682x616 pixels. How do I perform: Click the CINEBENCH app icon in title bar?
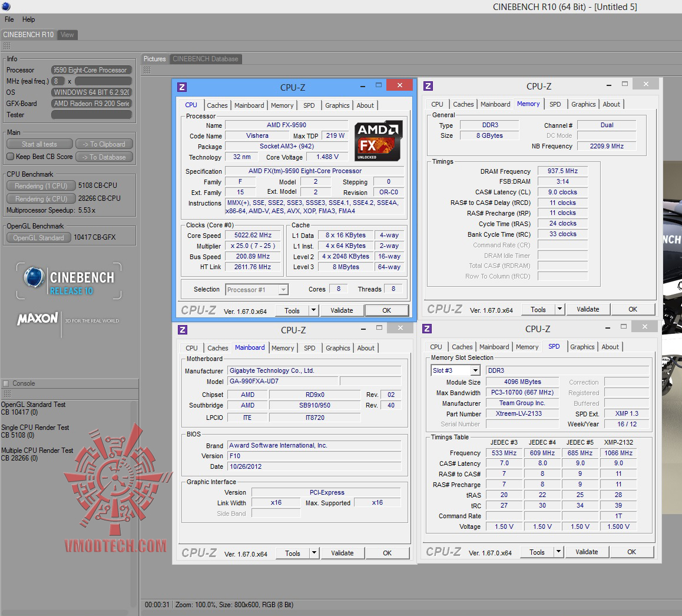coord(6,6)
